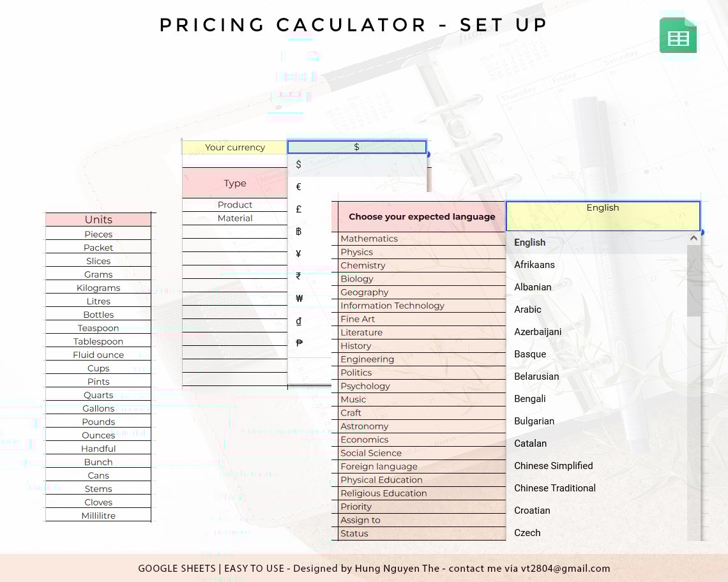
Task: Pick the Thai baht currency symbol
Action: pyautogui.click(x=298, y=232)
